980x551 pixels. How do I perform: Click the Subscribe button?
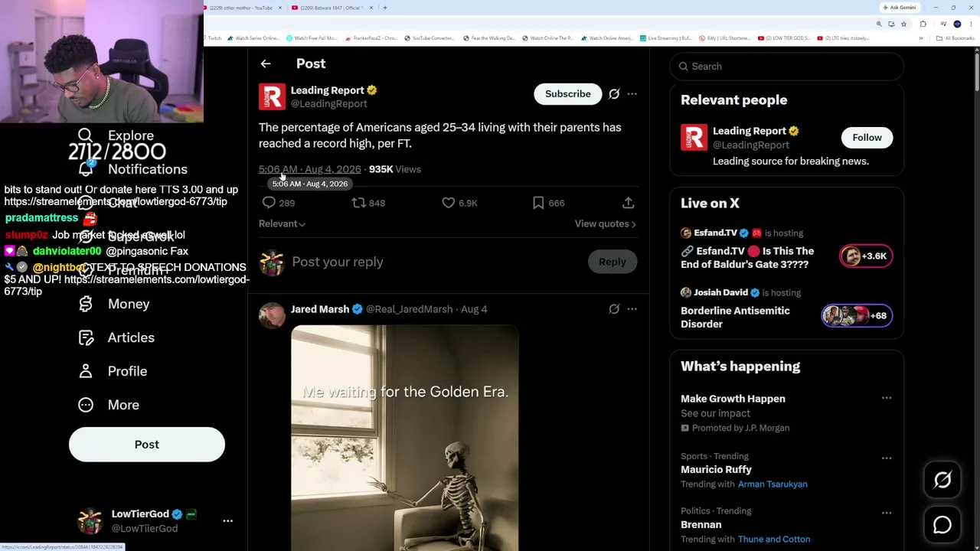tap(568, 93)
